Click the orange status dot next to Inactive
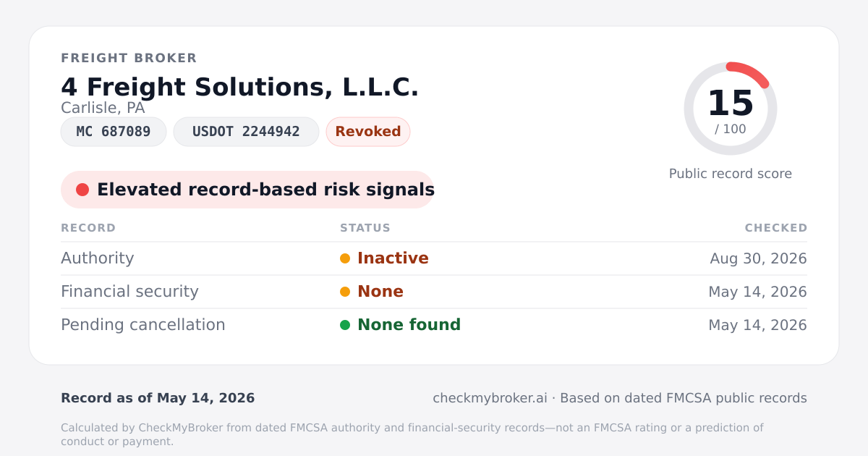Image resolution: width=868 pixels, height=456 pixels. tap(345, 258)
